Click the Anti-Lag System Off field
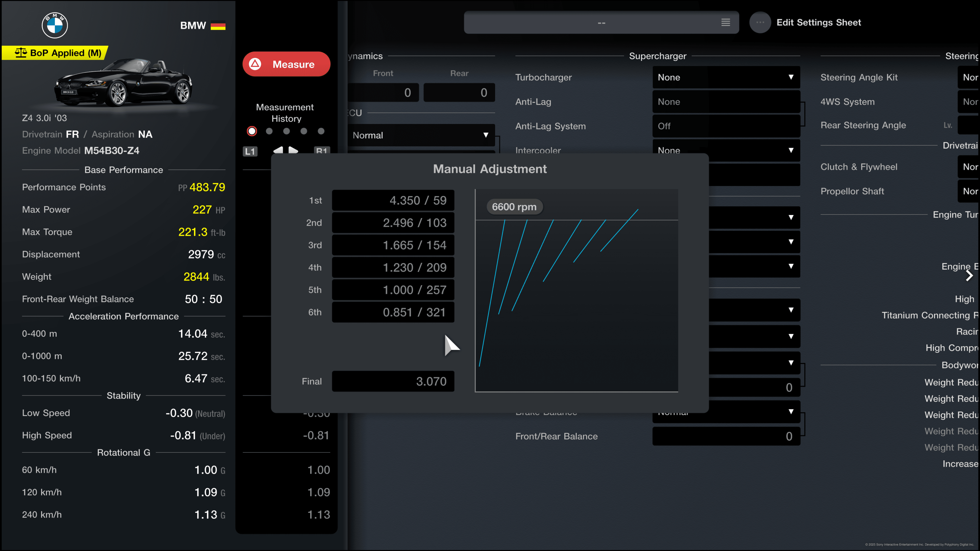Image resolution: width=980 pixels, height=551 pixels. (726, 126)
